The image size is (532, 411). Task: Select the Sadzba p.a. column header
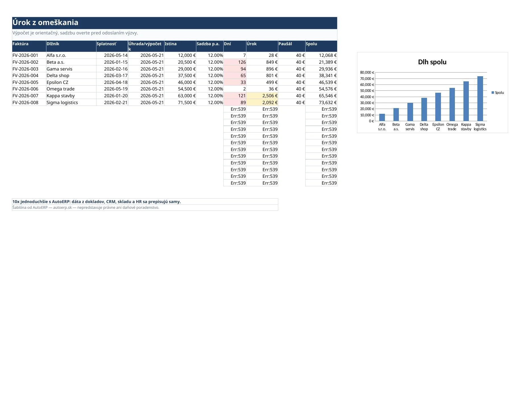click(210, 46)
